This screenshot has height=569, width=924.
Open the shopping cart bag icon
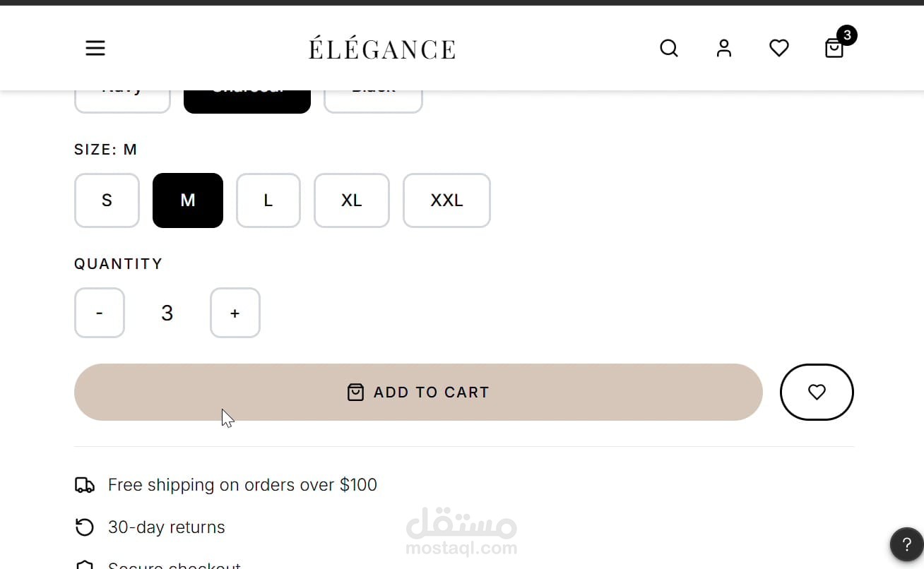click(834, 48)
